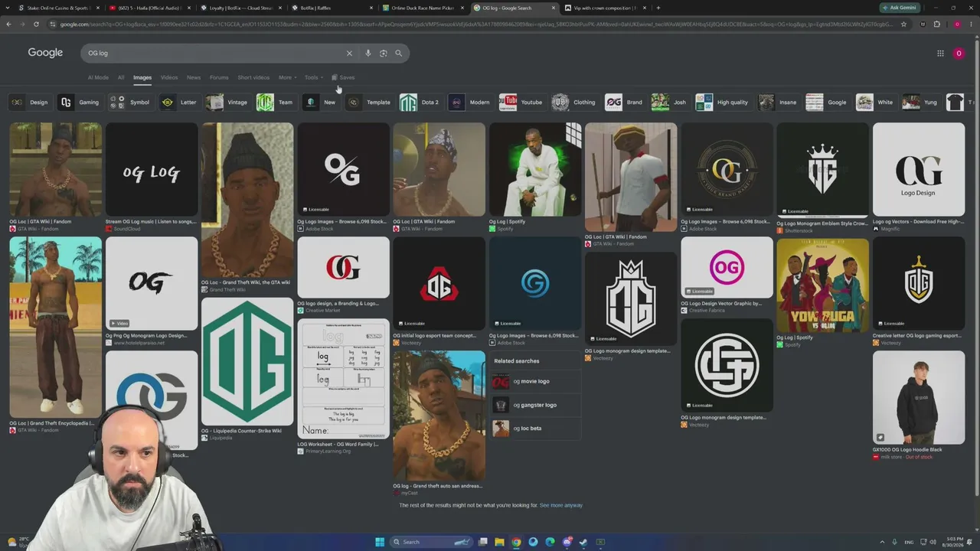This screenshot has width=980, height=551.
Task: Clear the search box with the X icon
Action: pos(349,53)
